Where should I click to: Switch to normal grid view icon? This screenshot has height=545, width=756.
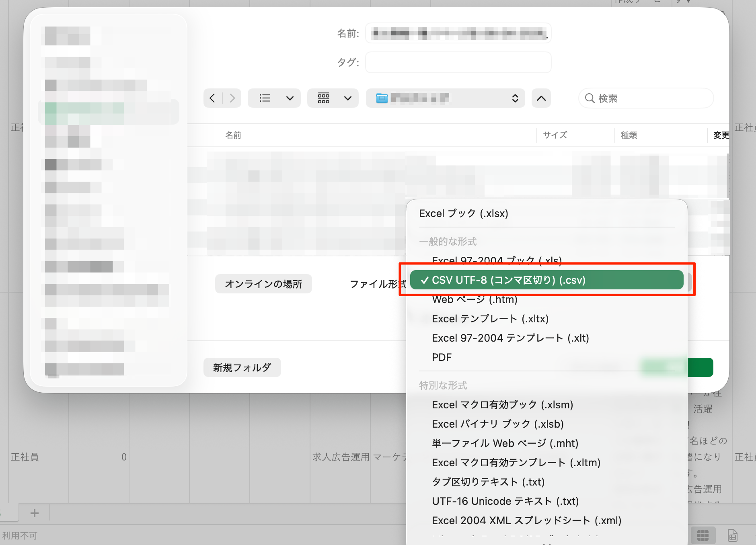703,535
